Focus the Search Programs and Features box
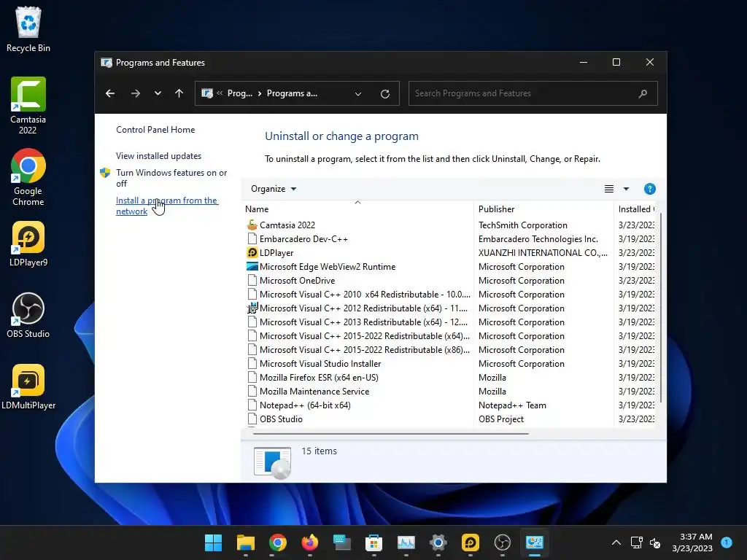Image resolution: width=747 pixels, height=560 pixels. tap(533, 93)
